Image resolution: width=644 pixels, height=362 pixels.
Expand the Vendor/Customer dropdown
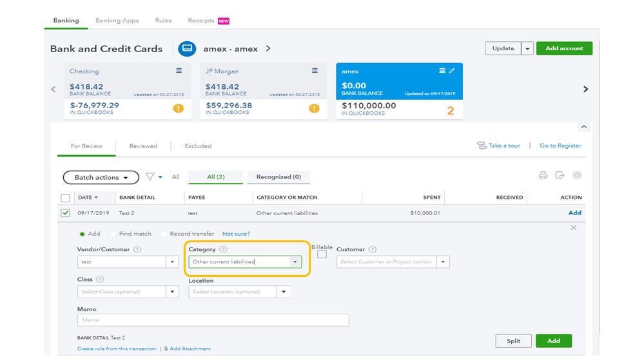(173, 262)
